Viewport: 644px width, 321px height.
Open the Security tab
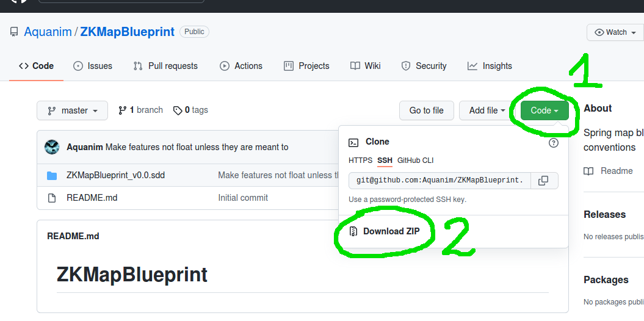(424, 66)
